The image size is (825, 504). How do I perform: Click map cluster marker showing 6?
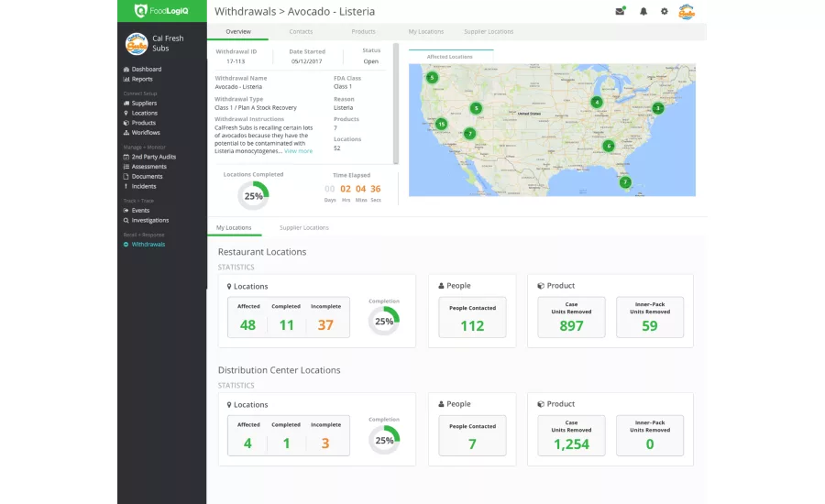coord(609,146)
